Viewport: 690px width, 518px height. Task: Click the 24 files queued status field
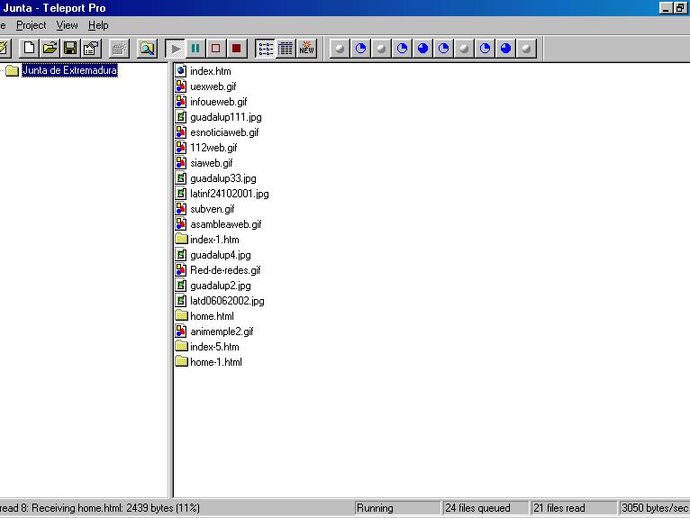tap(485, 508)
